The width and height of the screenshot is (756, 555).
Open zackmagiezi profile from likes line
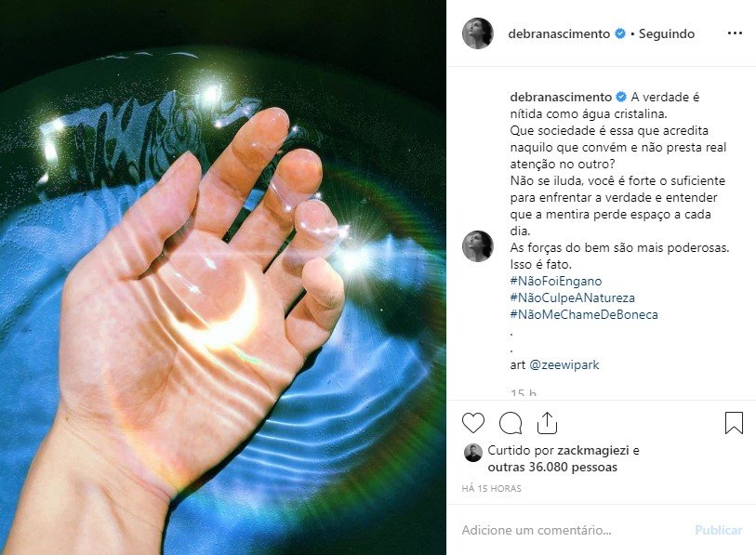click(x=593, y=450)
